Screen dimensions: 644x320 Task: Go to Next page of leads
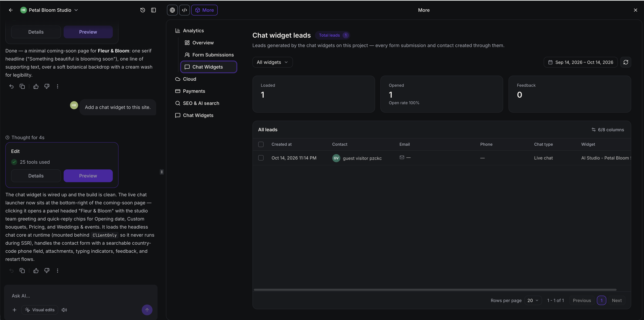617,300
